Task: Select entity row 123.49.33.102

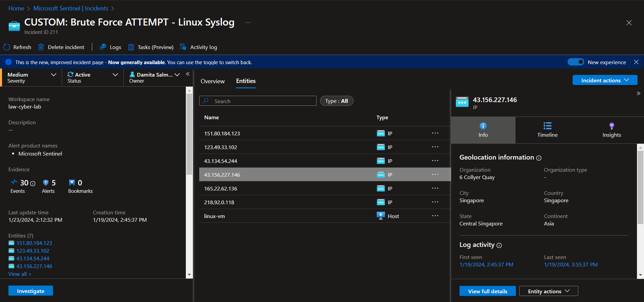Action: click(x=325, y=147)
